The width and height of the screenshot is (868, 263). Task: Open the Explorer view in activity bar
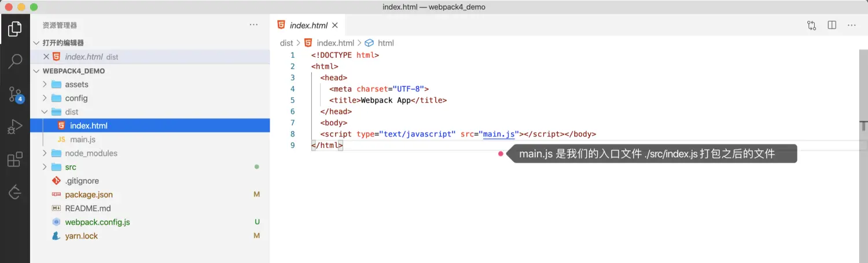15,28
